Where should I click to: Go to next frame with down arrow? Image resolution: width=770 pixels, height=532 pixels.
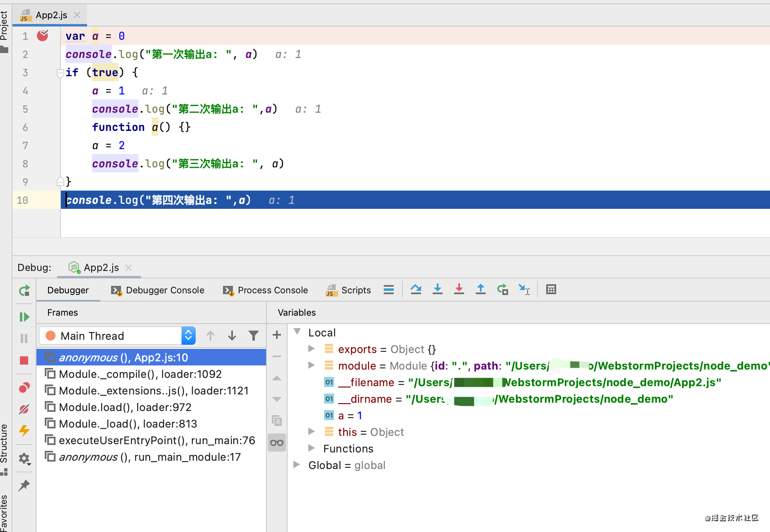tap(232, 336)
